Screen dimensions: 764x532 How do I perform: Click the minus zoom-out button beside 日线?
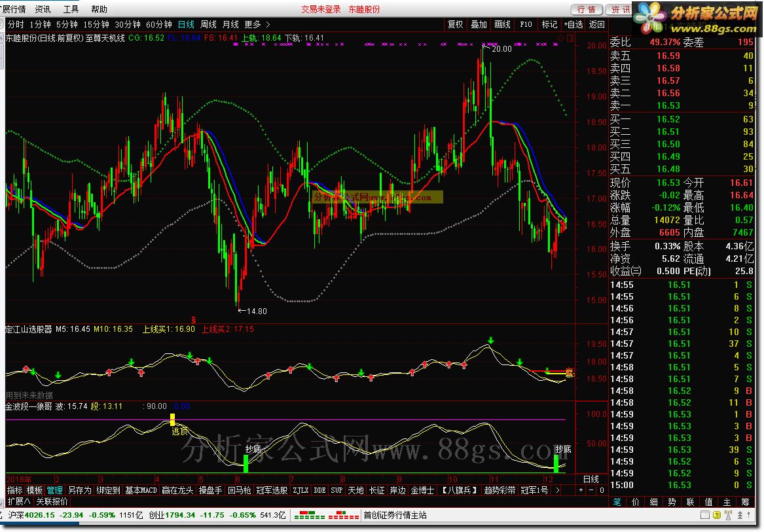(592, 490)
